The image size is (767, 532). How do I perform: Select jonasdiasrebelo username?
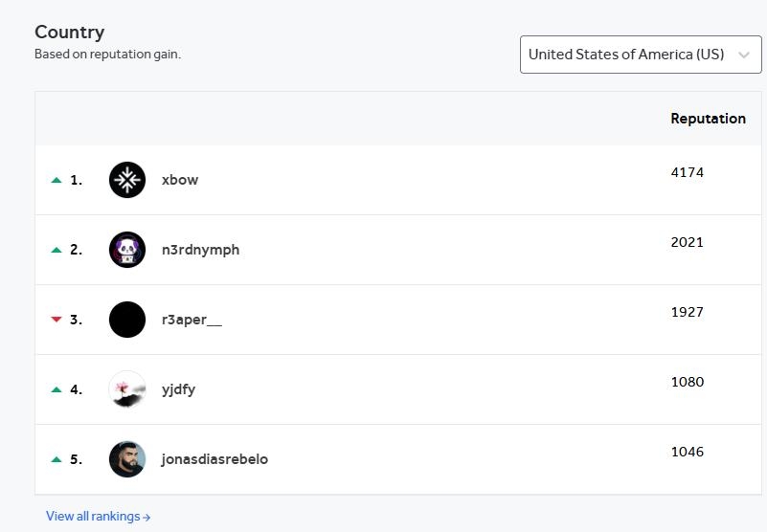click(x=214, y=459)
